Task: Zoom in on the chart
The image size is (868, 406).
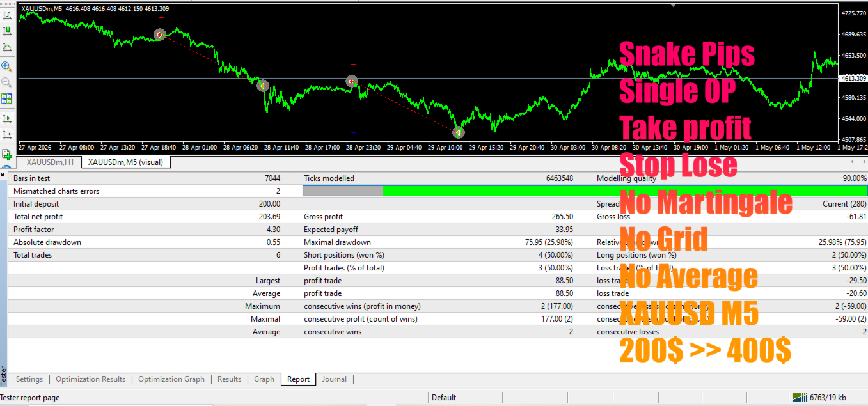Action: pyautogui.click(x=7, y=66)
